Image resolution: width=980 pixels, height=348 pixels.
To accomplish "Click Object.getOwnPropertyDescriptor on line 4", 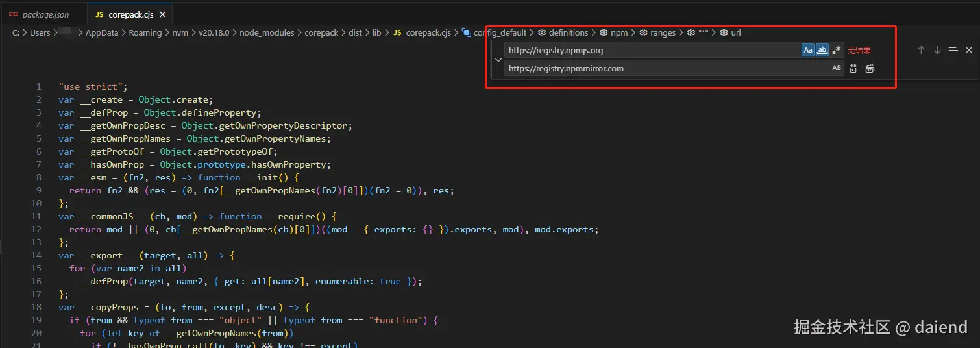I will pos(264,125).
